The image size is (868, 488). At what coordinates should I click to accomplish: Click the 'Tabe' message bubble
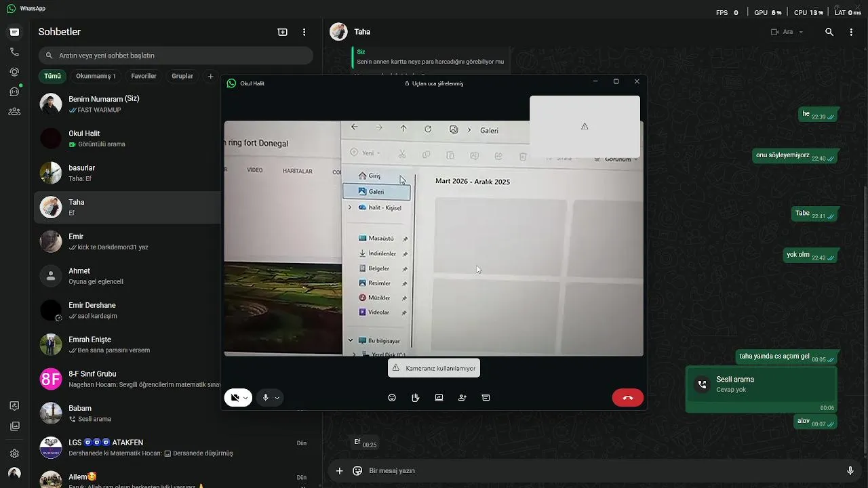point(815,214)
